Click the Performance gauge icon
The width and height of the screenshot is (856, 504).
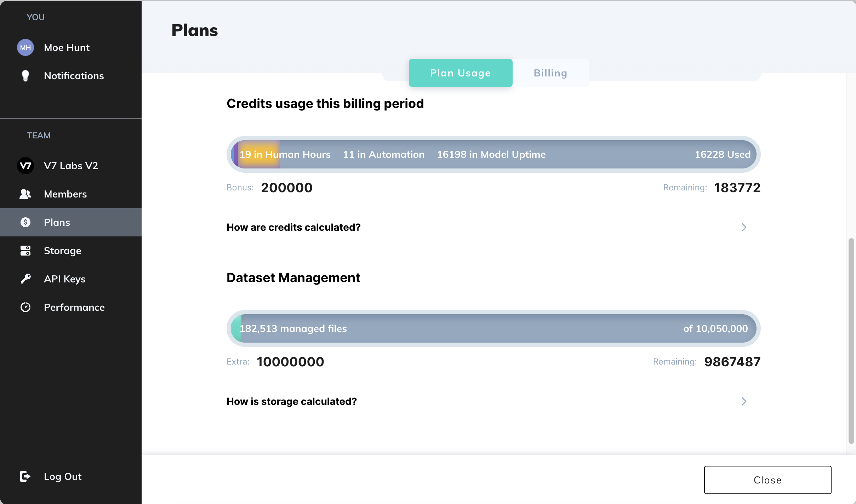(25, 307)
